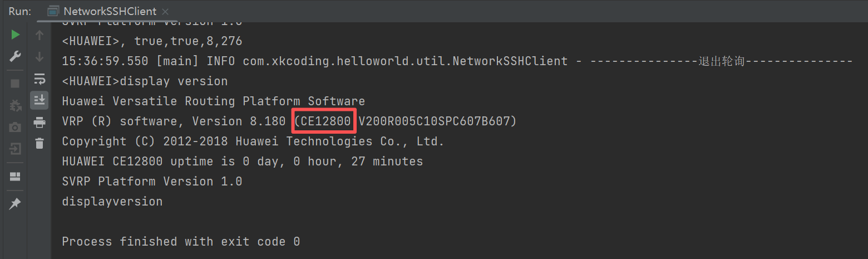This screenshot has width=868, height=259.
Task: Print the console output
Action: [40, 122]
